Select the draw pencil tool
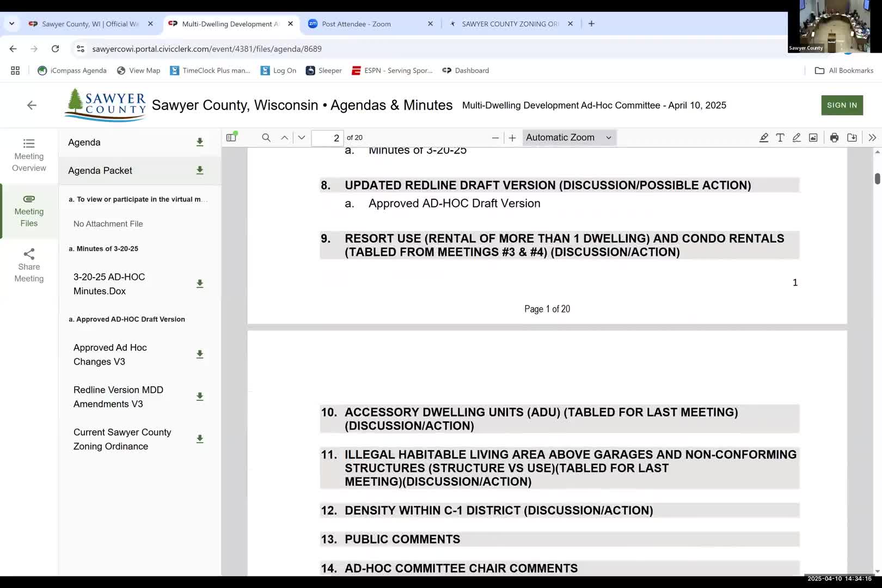Viewport: 882px width, 588px height. pyautogui.click(x=797, y=138)
